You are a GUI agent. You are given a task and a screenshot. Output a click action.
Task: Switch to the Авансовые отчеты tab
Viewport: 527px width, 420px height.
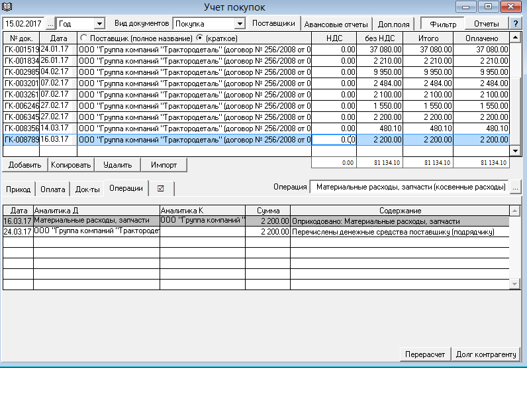tap(336, 24)
